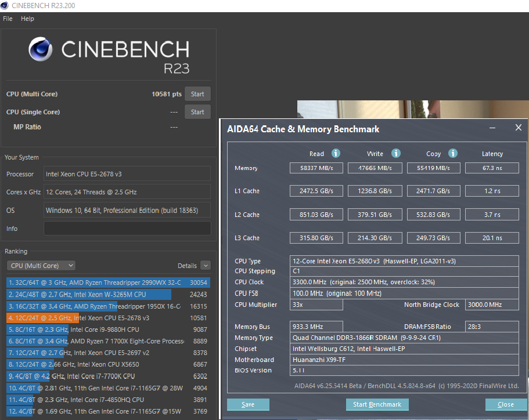529x420 pixels.
Task: Expand the ranking Details dropdown arrow
Action: point(206,266)
